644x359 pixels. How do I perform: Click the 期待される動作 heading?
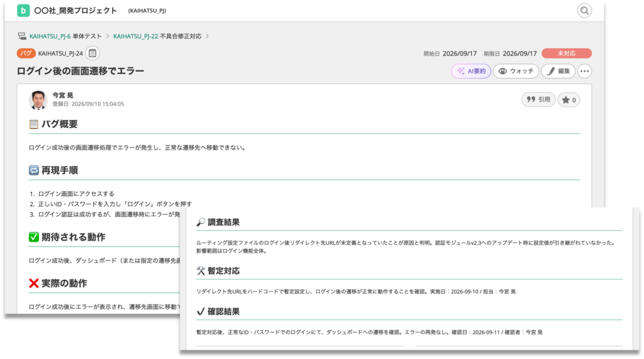coord(73,237)
